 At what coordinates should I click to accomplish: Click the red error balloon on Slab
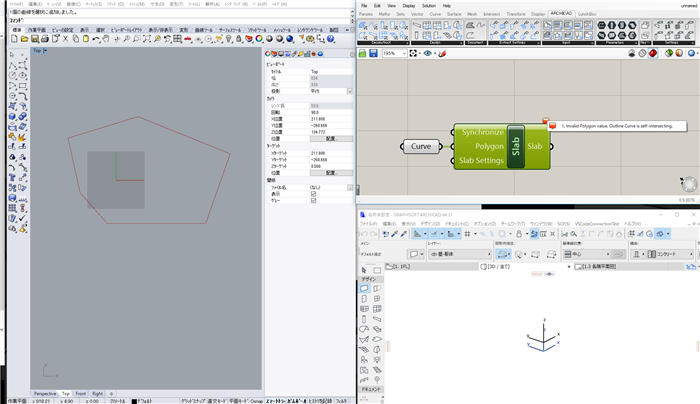546,121
